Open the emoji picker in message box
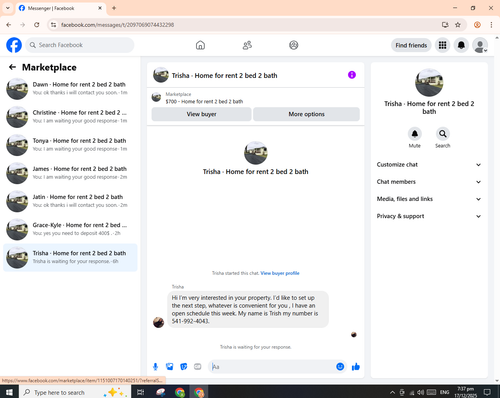Viewport: 500px width, 398px height. [340, 367]
